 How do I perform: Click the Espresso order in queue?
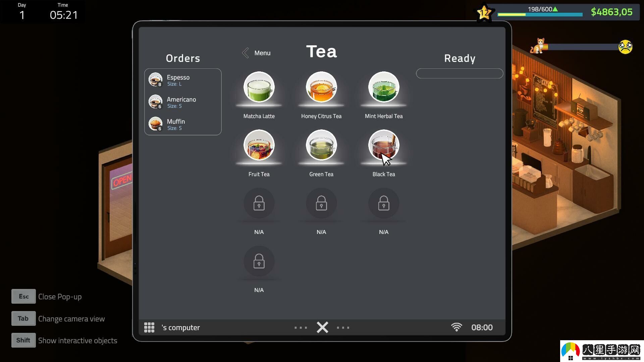[183, 80]
